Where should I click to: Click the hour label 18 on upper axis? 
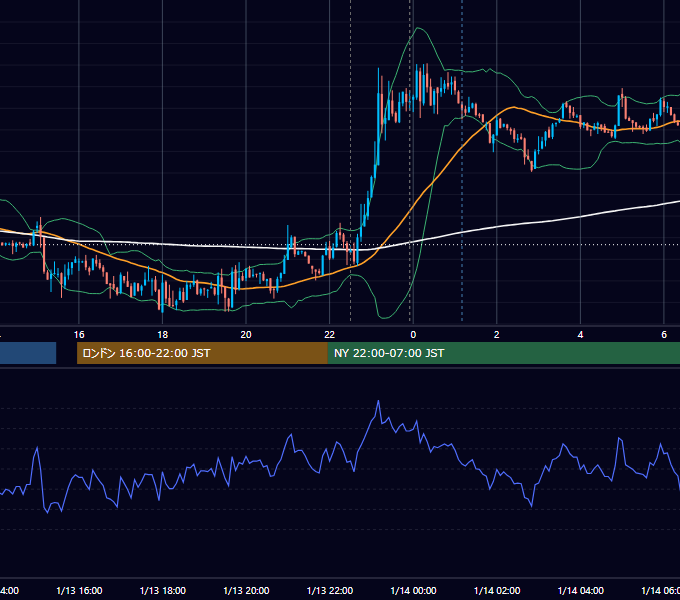(163, 335)
